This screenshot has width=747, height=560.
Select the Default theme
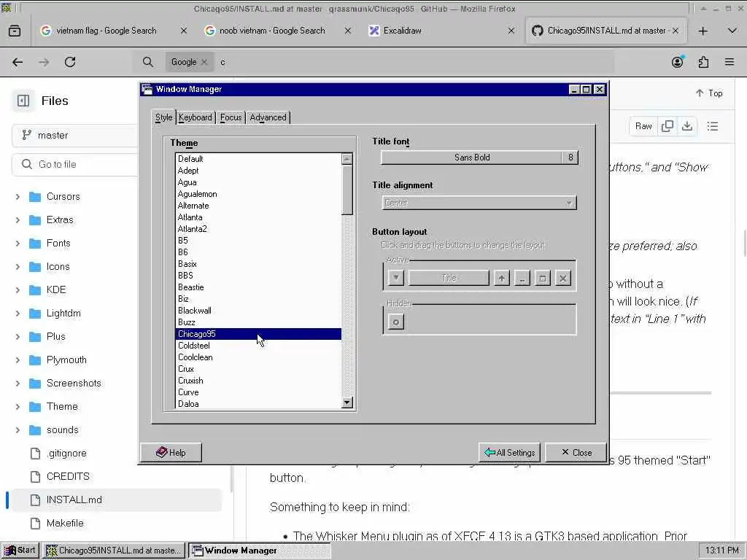pos(258,159)
